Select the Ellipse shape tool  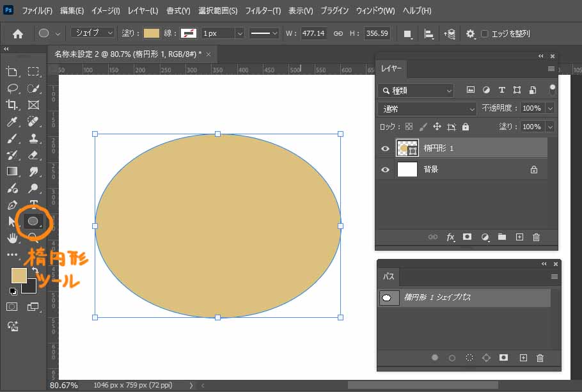pyautogui.click(x=33, y=221)
